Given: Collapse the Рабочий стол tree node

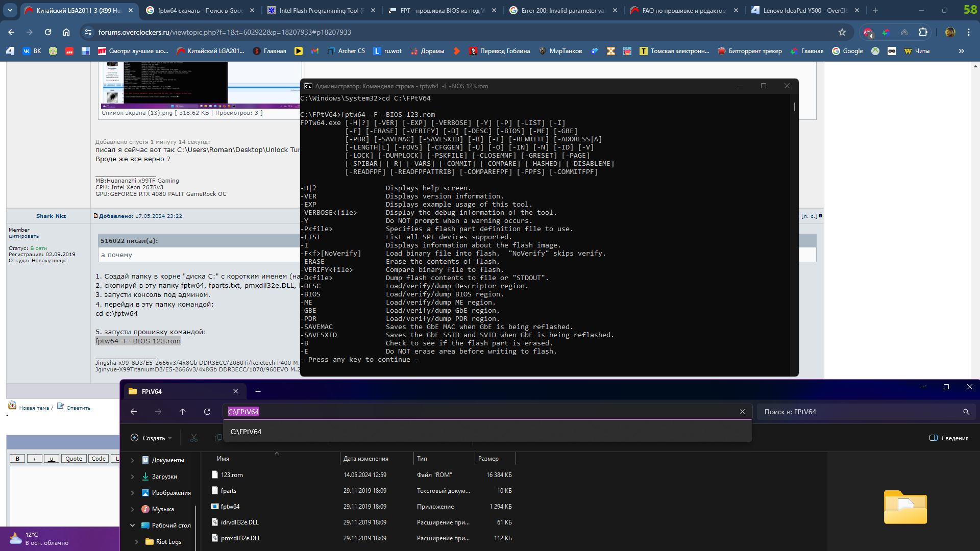Looking at the screenshot, I should click(133, 525).
